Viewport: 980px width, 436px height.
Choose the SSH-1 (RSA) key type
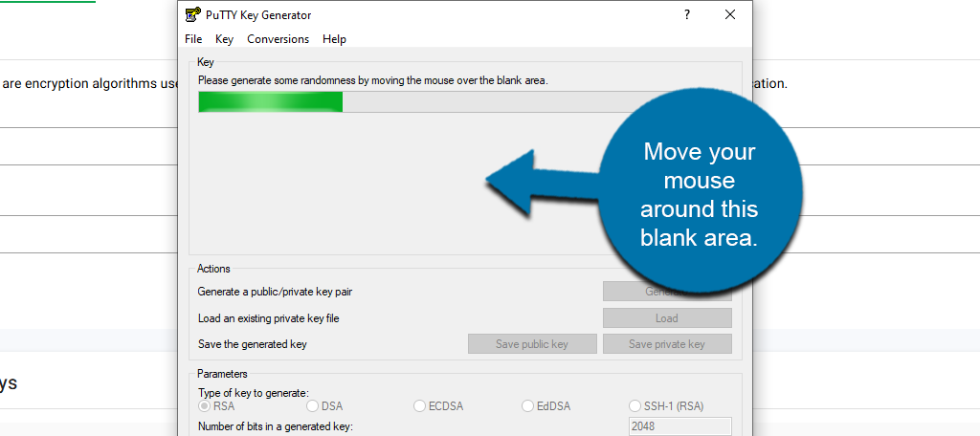635,406
